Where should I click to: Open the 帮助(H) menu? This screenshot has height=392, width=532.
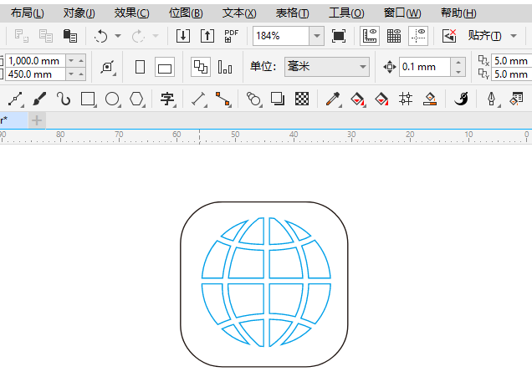(458, 13)
